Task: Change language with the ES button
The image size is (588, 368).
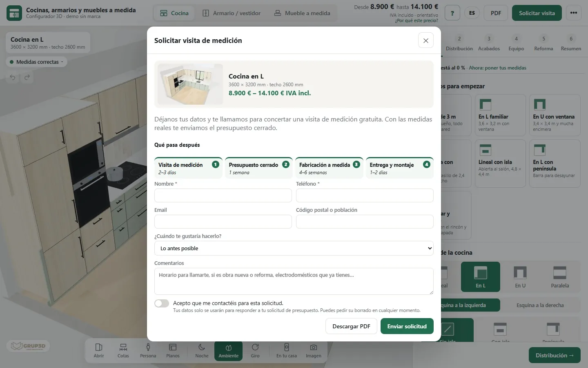Action: click(x=472, y=13)
